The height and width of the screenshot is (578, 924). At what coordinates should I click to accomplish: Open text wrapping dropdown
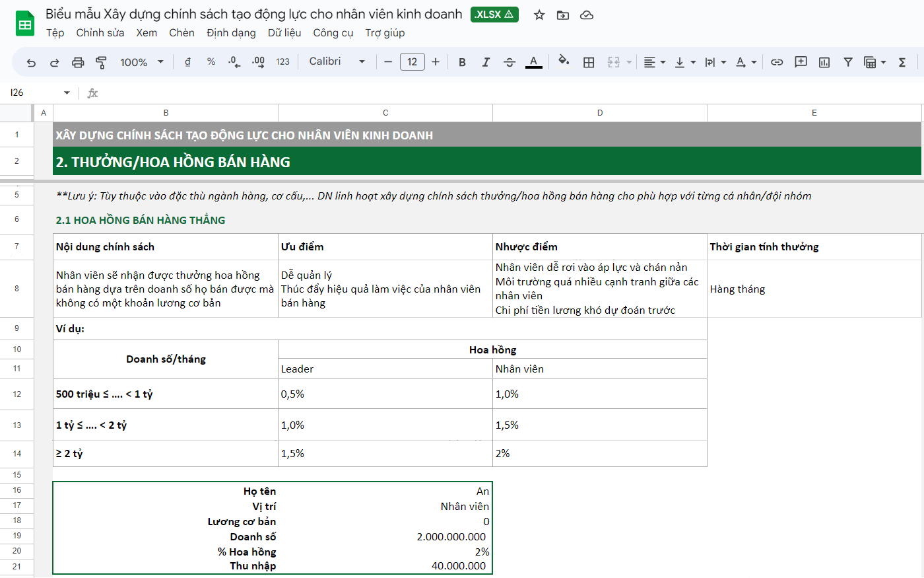coord(715,62)
